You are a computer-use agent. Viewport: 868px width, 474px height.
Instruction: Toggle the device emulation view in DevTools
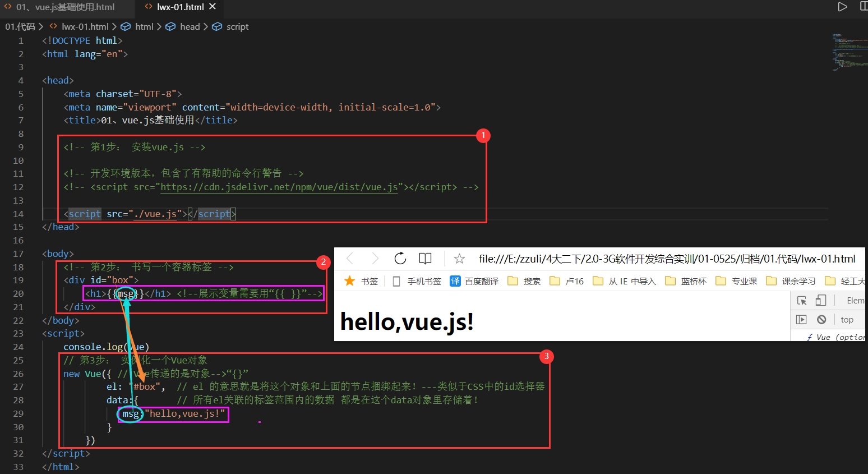[820, 300]
